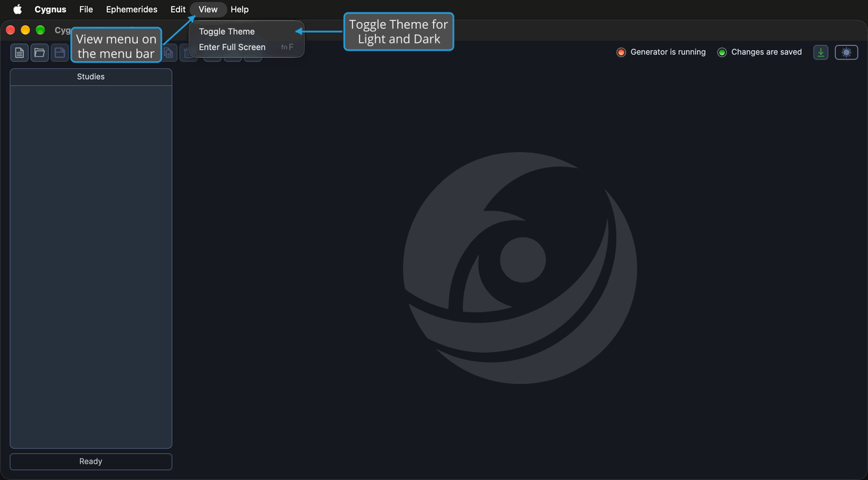Close the open View menu
This screenshot has height=480, width=868.
pos(208,9)
